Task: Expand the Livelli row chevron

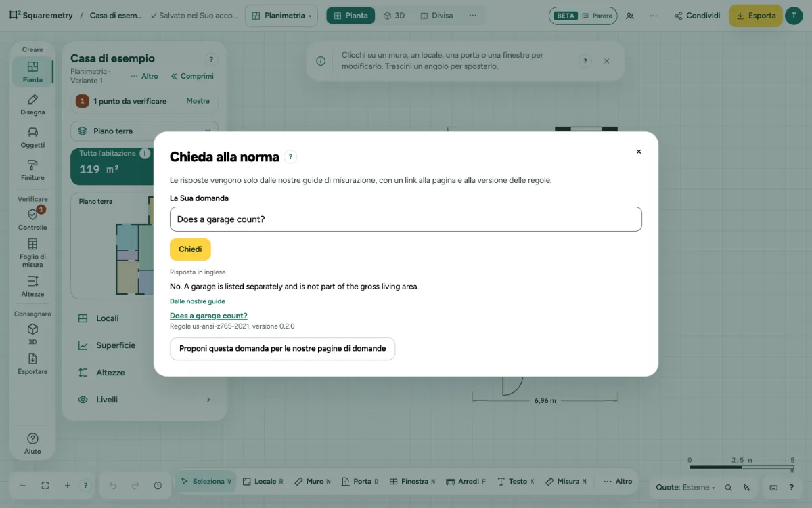Action: (x=208, y=400)
